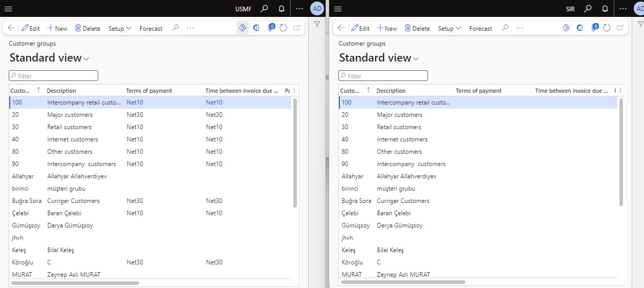The height and width of the screenshot is (288, 644).
Task: Refresh the USMF customer groups page
Action: pos(284,28)
